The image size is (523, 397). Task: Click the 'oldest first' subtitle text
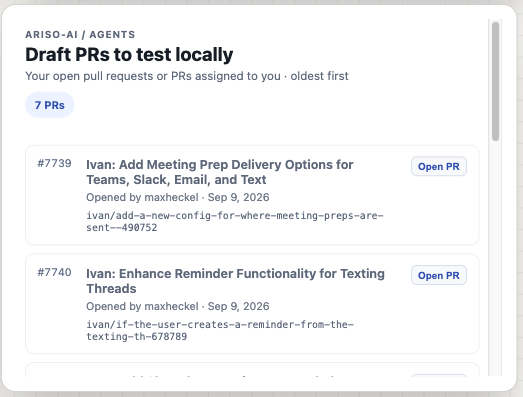[x=319, y=76]
